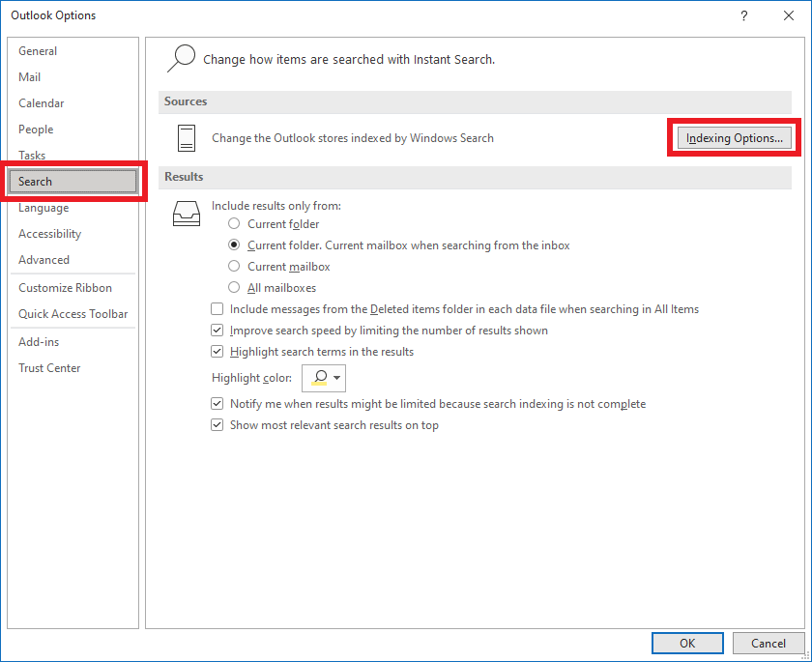Open the Add-ins category

73,341
